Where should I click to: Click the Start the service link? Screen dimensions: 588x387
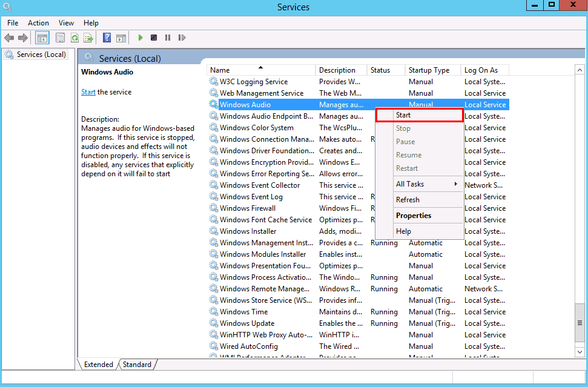coord(88,92)
